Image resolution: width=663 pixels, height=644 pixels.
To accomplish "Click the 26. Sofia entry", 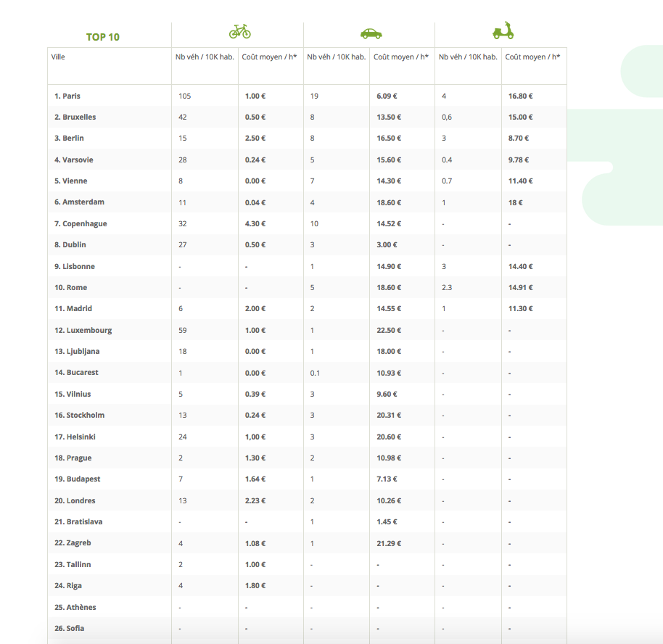I will click(x=69, y=628).
